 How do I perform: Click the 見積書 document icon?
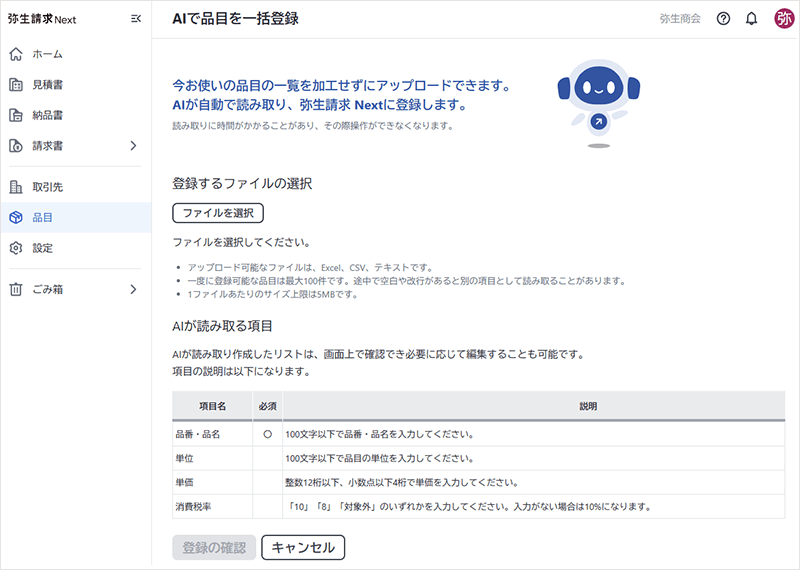[16, 85]
